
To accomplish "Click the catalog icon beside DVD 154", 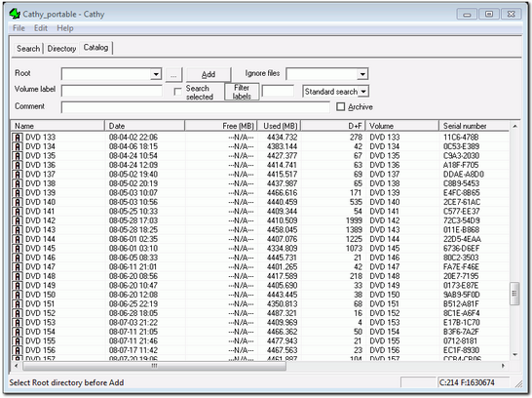I will [18, 332].
